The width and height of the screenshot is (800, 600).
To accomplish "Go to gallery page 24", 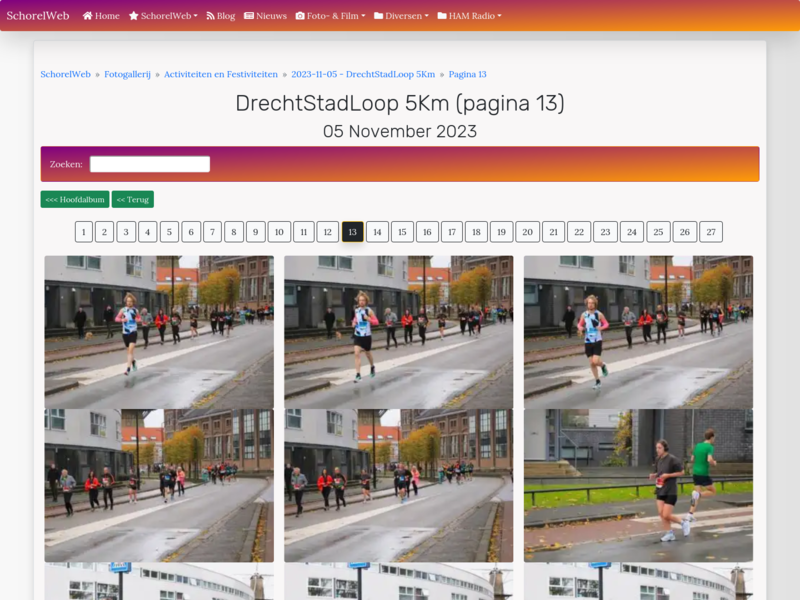I will coord(632,232).
